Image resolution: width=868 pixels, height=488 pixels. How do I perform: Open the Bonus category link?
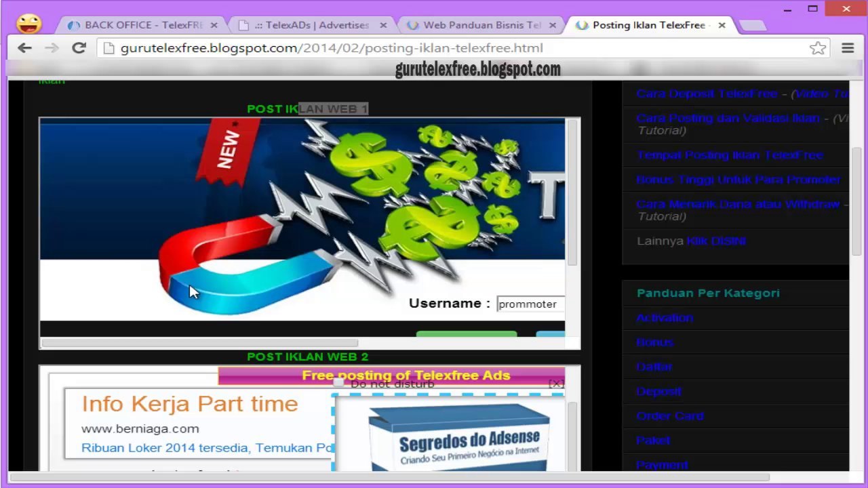(x=654, y=342)
